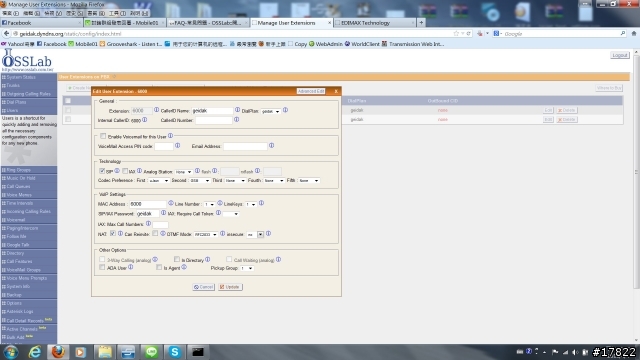Open the Pickup Group dropdown
Image resolution: width=640 pixels, height=360 pixels.
click(247, 268)
